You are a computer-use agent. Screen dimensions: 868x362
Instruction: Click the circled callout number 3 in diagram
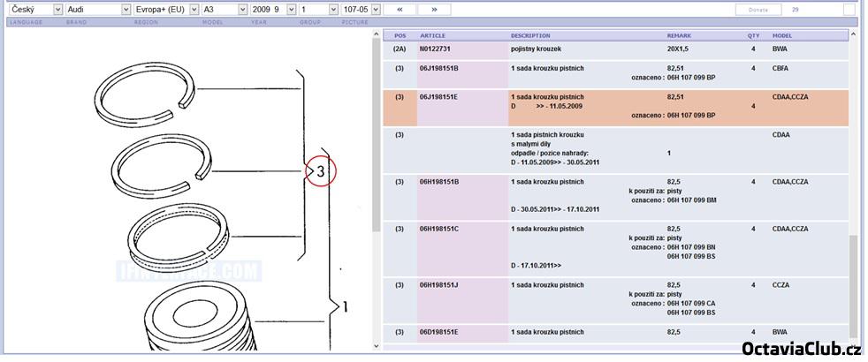tap(322, 173)
